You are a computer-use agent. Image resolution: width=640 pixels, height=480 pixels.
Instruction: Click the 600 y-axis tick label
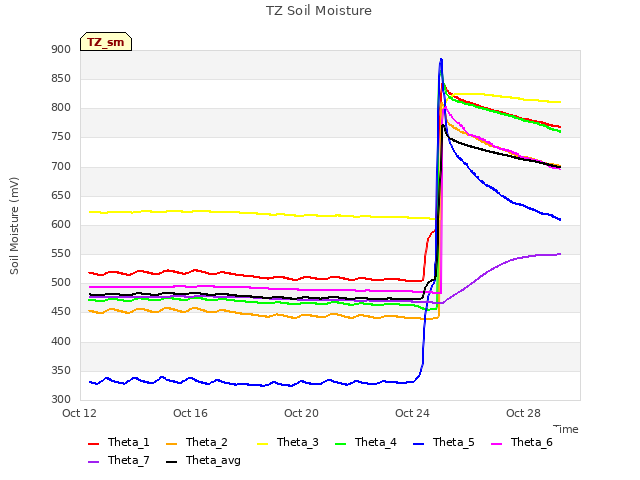(x=61, y=224)
